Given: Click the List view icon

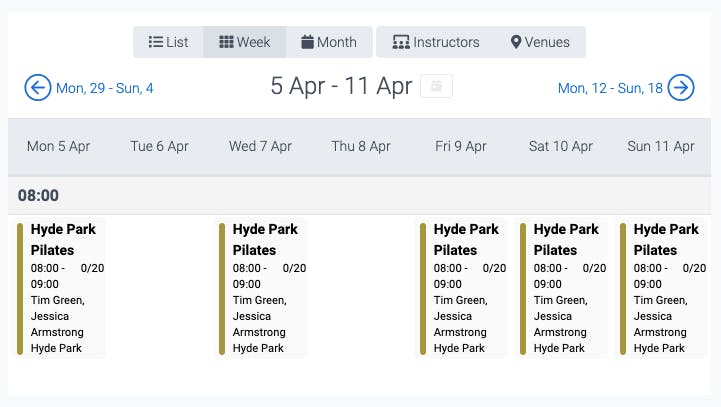Looking at the screenshot, I should pyautogui.click(x=155, y=42).
